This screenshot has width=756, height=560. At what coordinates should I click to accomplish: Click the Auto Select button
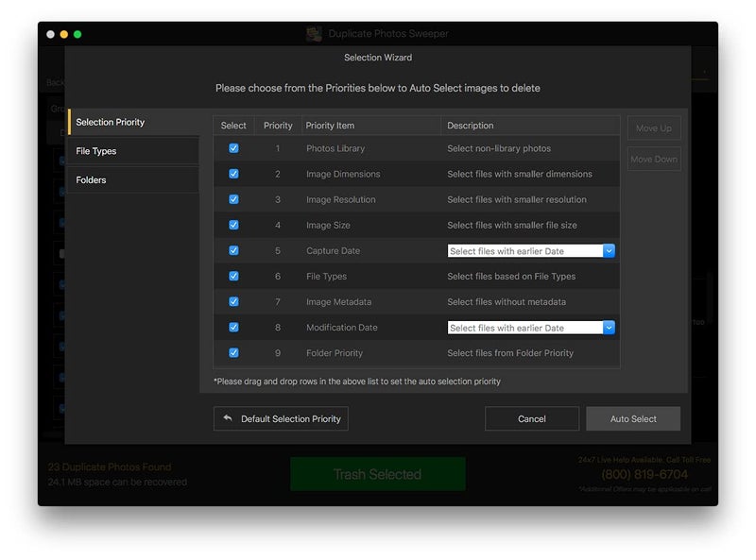pyautogui.click(x=632, y=418)
